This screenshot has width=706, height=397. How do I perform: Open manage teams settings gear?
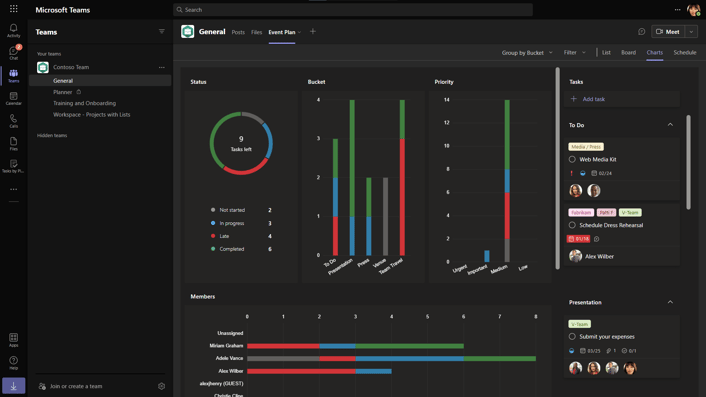pos(162,386)
